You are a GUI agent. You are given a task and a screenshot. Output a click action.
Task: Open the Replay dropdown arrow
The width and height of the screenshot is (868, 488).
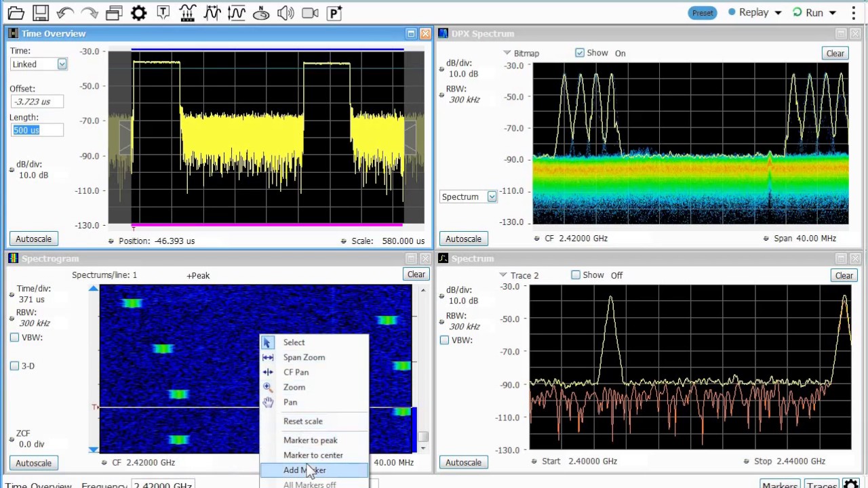(778, 13)
